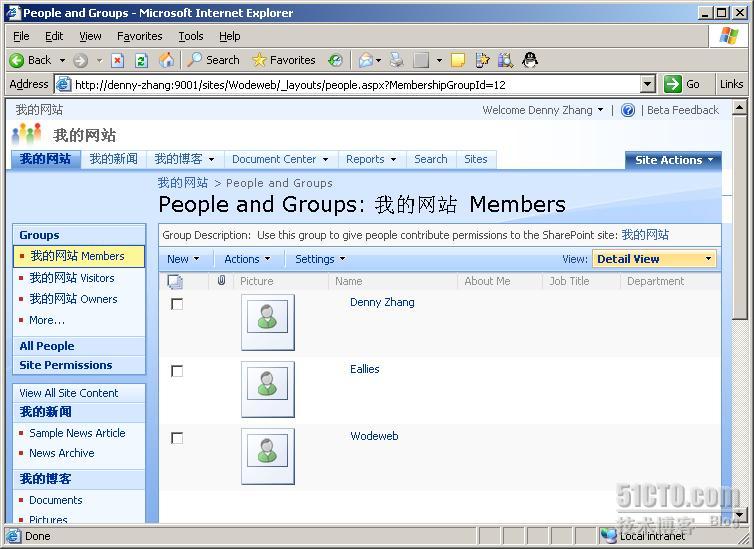The width and height of the screenshot is (754, 549).
Task: Open the All People link
Action: pos(47,346)
